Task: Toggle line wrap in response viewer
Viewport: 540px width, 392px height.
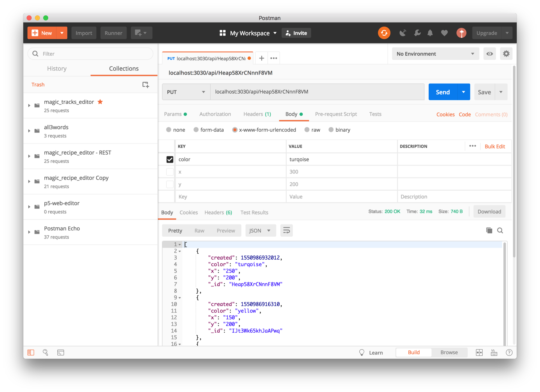Action: 286,230
